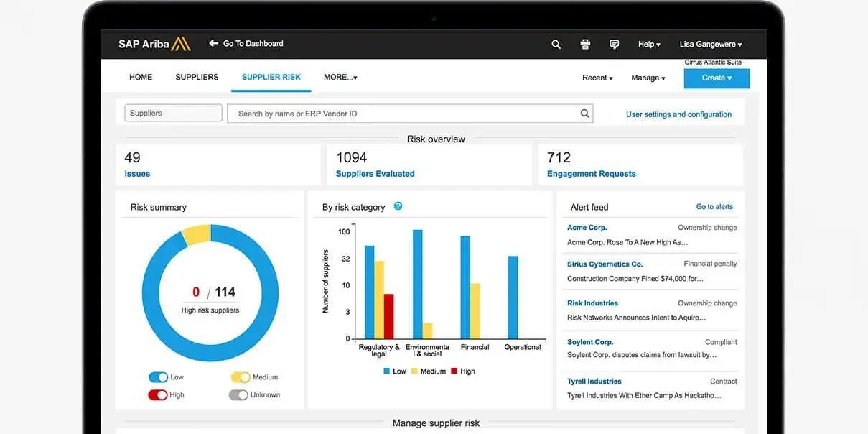
Task: Click the help question mark by risk category
Action: 398,206
